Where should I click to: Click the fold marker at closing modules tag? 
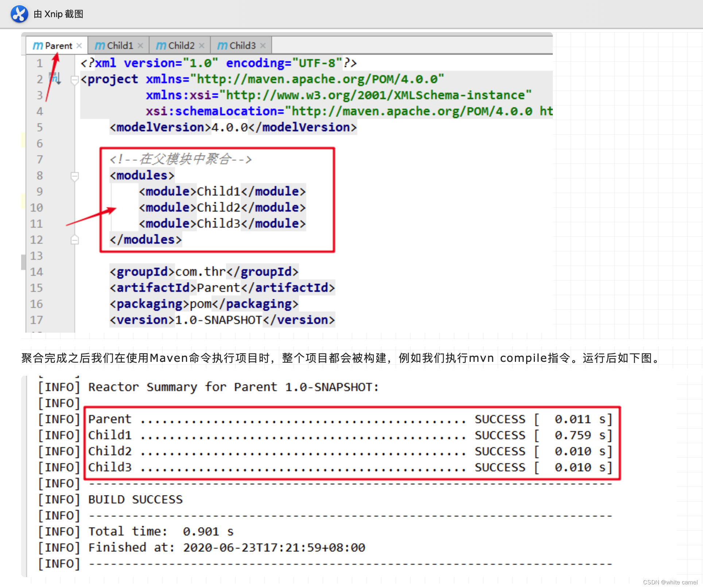click(x=74, y=240)
